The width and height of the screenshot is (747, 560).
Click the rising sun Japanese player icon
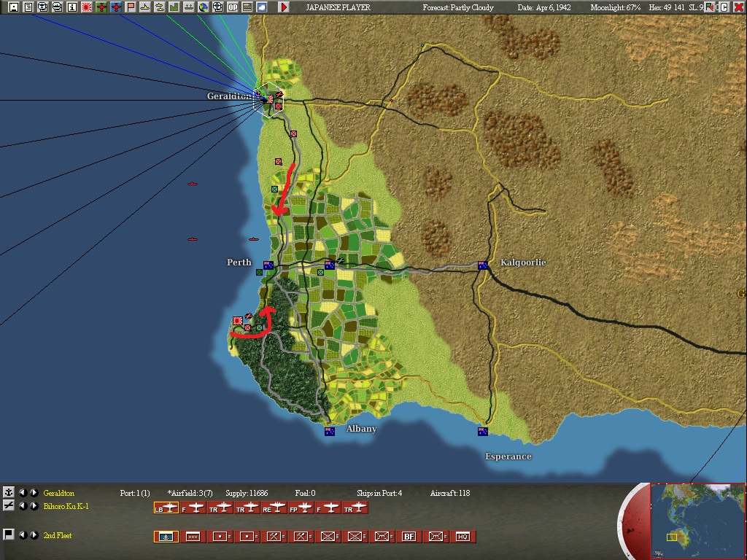tap(88, 8)
